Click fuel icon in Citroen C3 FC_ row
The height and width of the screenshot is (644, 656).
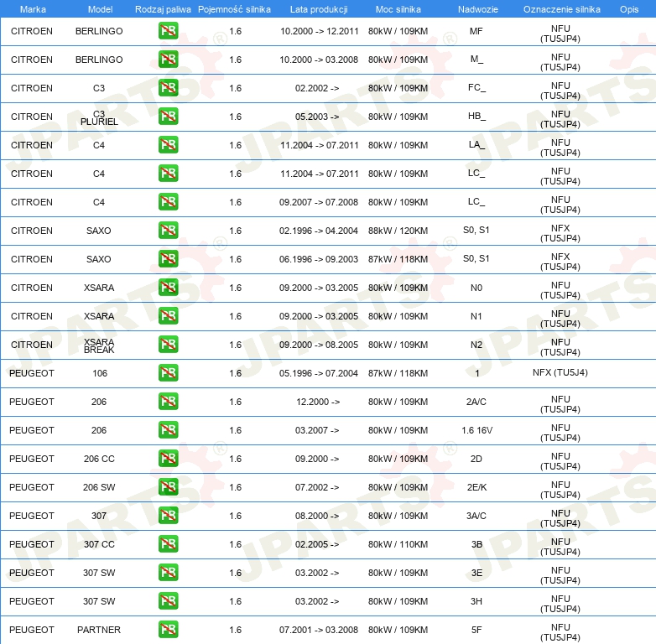point(168,88)
